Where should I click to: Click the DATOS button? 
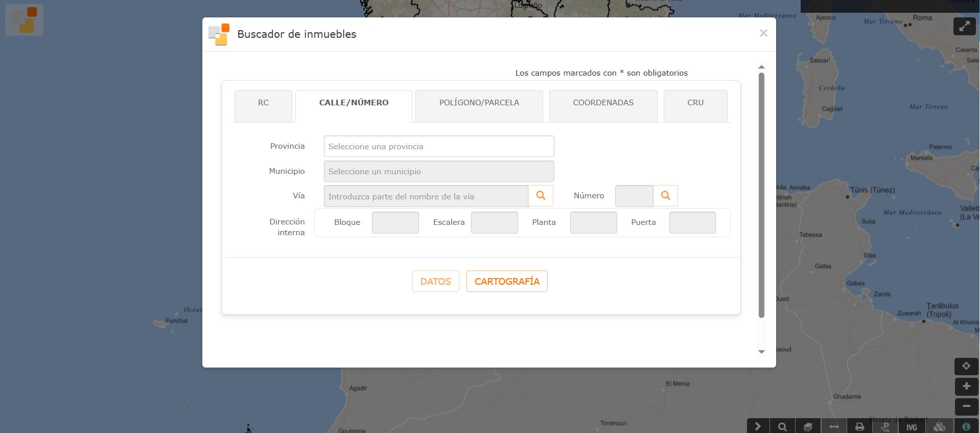[x=436, y=281]
